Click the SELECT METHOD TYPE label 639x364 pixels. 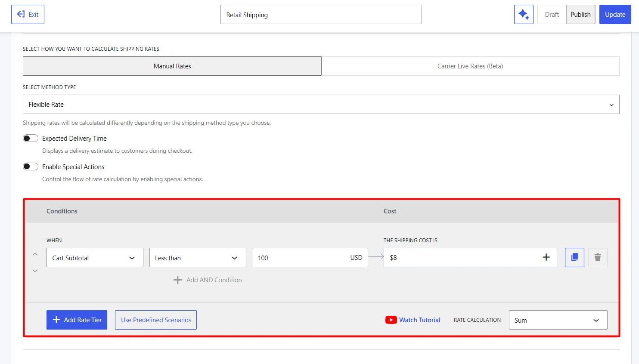pos(49,87)
